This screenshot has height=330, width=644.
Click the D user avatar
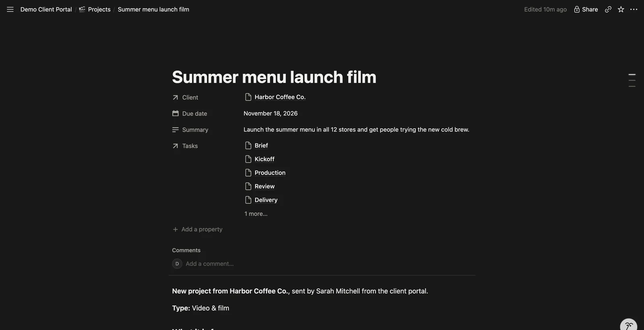pos(177,264)
